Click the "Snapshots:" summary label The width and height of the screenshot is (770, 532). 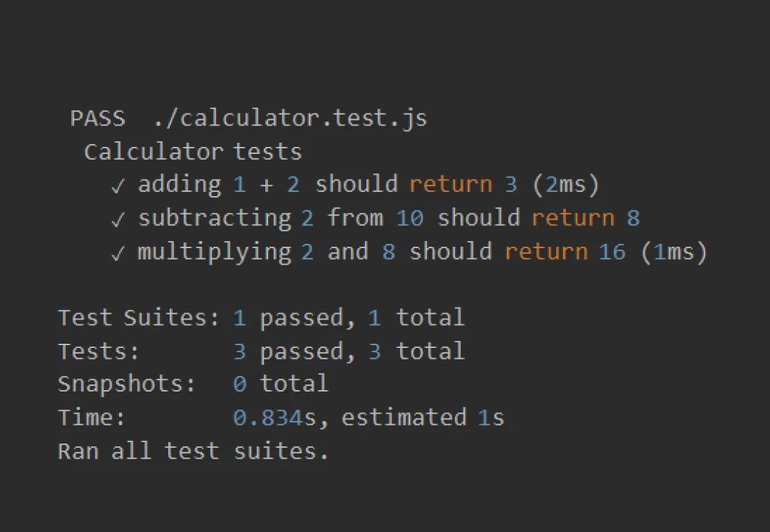[x=126, y=384]
